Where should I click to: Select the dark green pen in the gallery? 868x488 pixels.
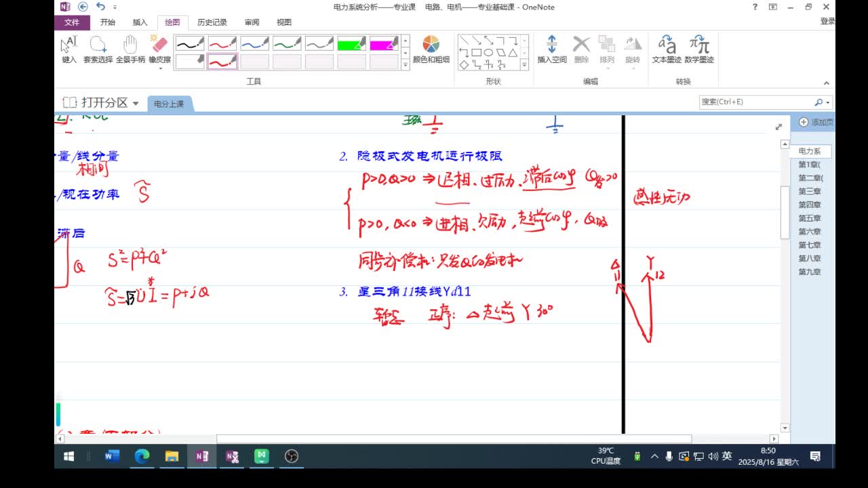tap(287, 44)
